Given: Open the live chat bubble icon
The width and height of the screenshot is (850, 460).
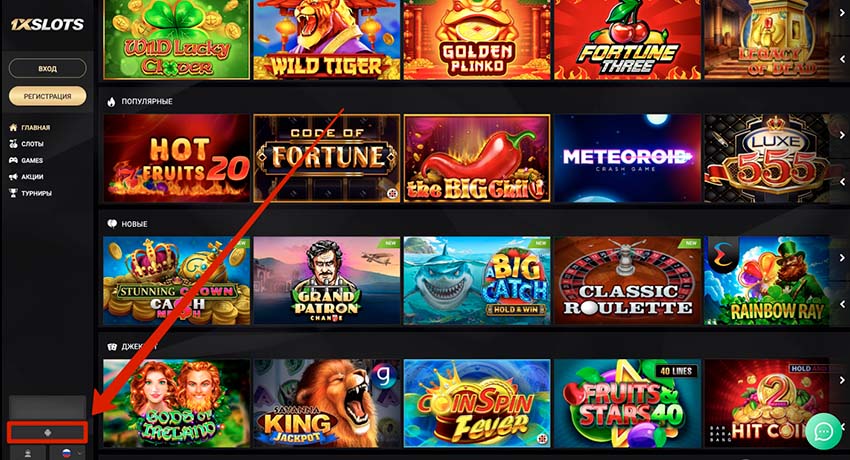Looking at the screenshot, I should coord(823,431).
